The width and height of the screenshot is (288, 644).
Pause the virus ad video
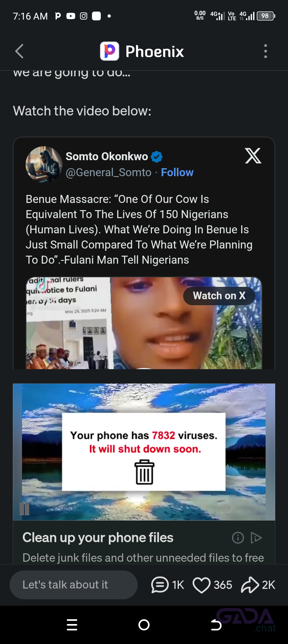coord(24,509)
